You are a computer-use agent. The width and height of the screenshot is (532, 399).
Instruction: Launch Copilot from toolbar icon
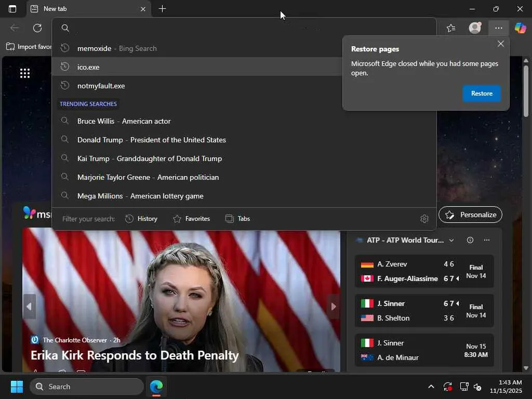click(521, 28)
